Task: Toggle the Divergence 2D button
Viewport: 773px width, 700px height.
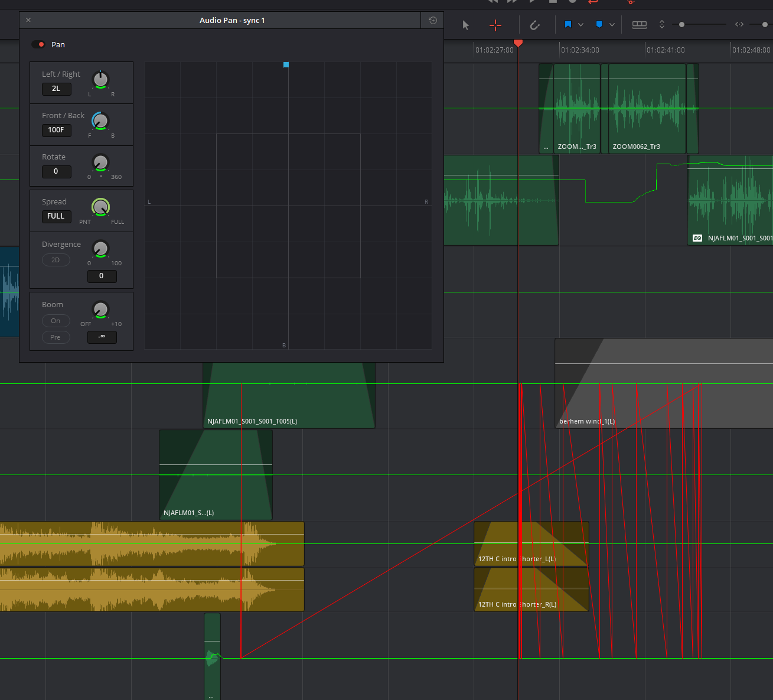Action: click(56, 260)
